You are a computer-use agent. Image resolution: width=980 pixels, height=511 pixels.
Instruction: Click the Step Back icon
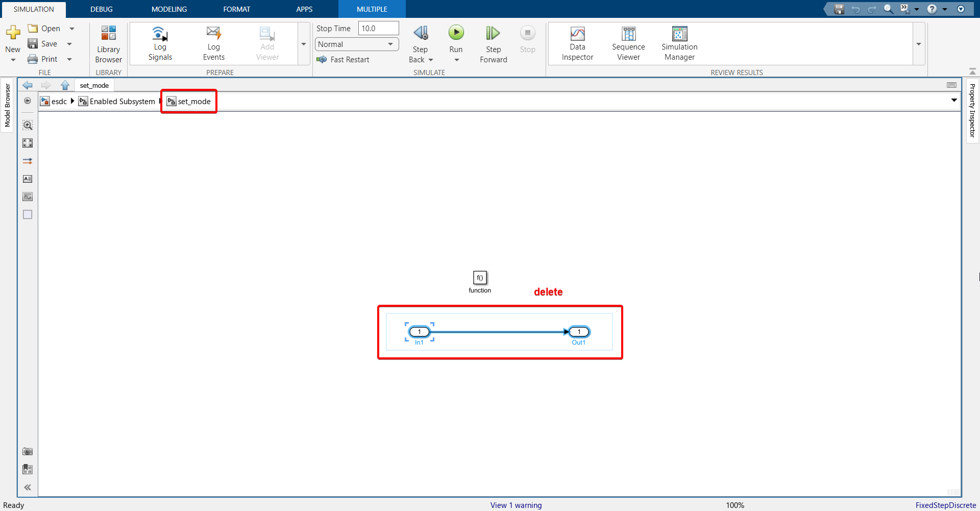click(x=421, y=33)
